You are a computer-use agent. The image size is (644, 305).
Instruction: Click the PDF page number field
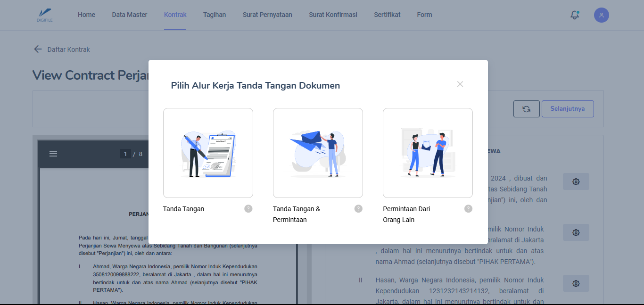(125, 154)
